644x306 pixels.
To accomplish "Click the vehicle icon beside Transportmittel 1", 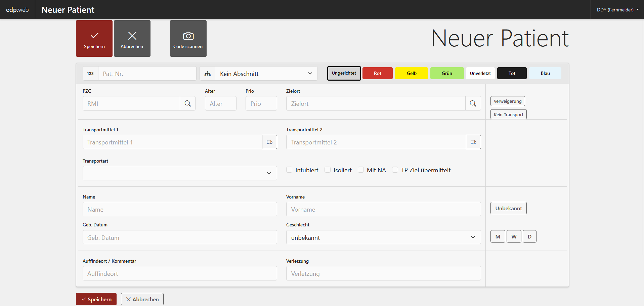I will tap(269, 142).
